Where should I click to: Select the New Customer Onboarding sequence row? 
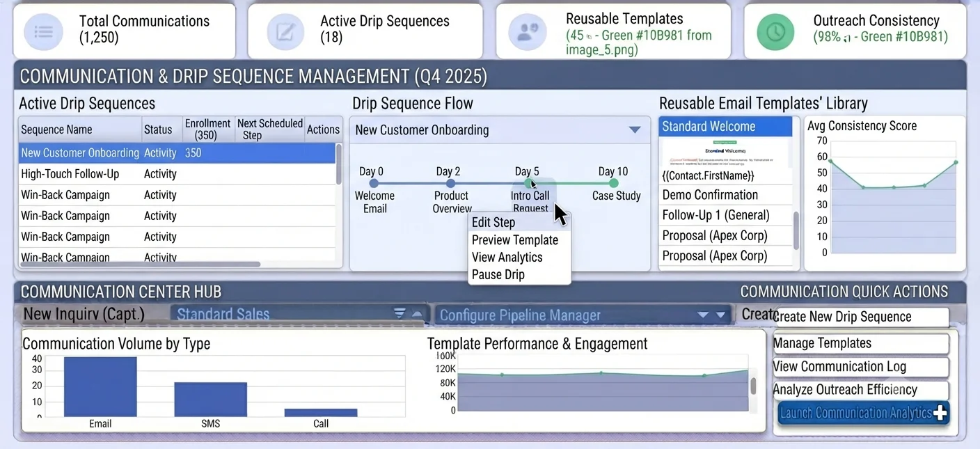tap(177, 153)
